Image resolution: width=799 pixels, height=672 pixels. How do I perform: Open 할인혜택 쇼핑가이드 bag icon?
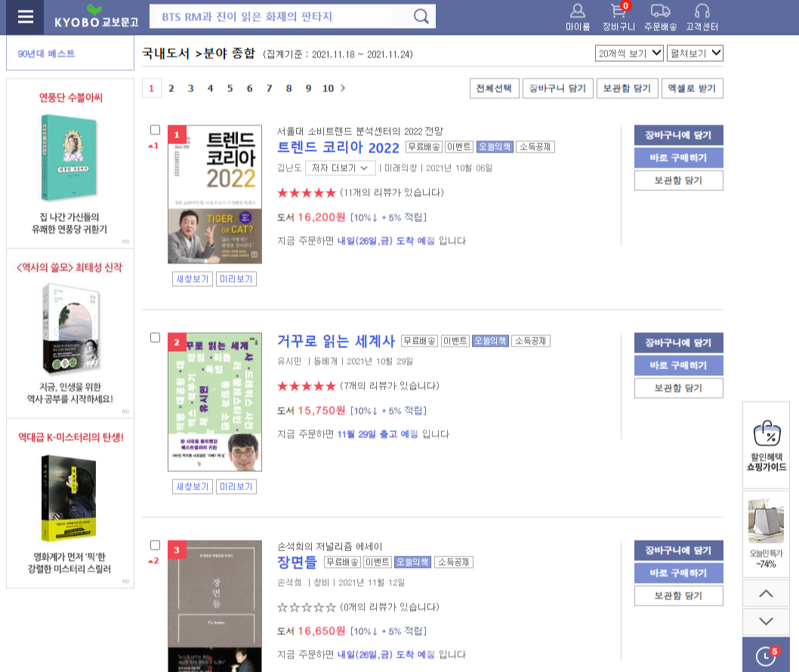(766, 445)
